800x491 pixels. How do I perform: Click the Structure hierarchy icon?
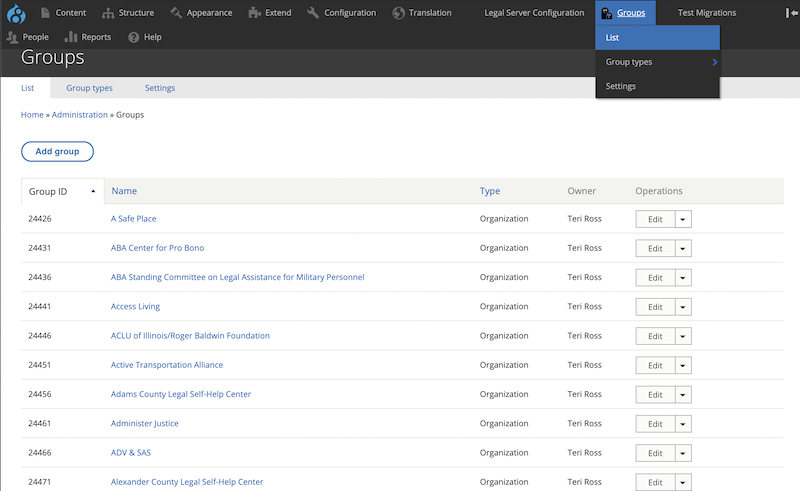click(x=108, y=13)
